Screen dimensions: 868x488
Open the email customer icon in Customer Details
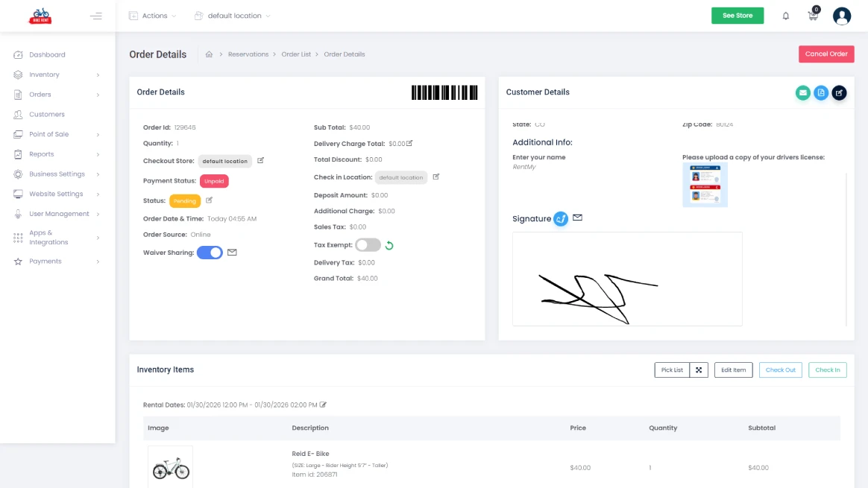[803, 92]
